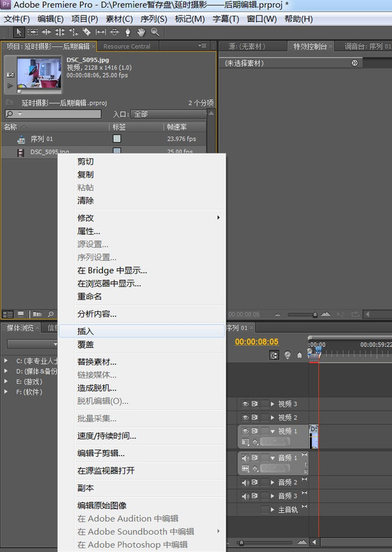Choose 覆盖 in the context menu
Screen dimensions: 392x552
click(141, 345)
